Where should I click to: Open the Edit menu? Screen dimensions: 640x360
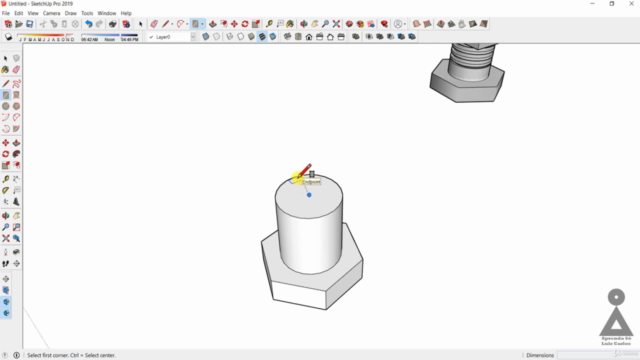(19, 13)
